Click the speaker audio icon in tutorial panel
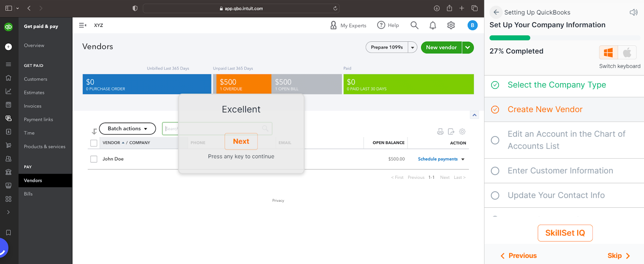The height and width of the screenshot is (264, 644). click(x=634, y=12)
